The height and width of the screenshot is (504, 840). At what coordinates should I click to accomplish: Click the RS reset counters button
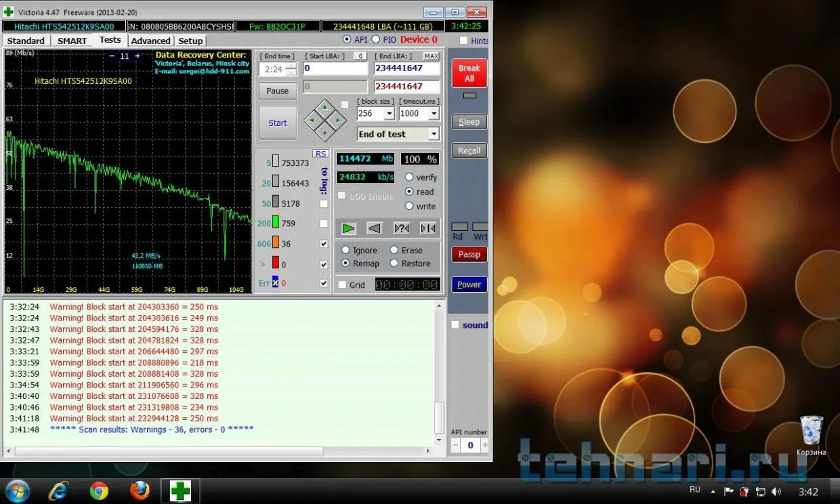[x=320, y=154]
